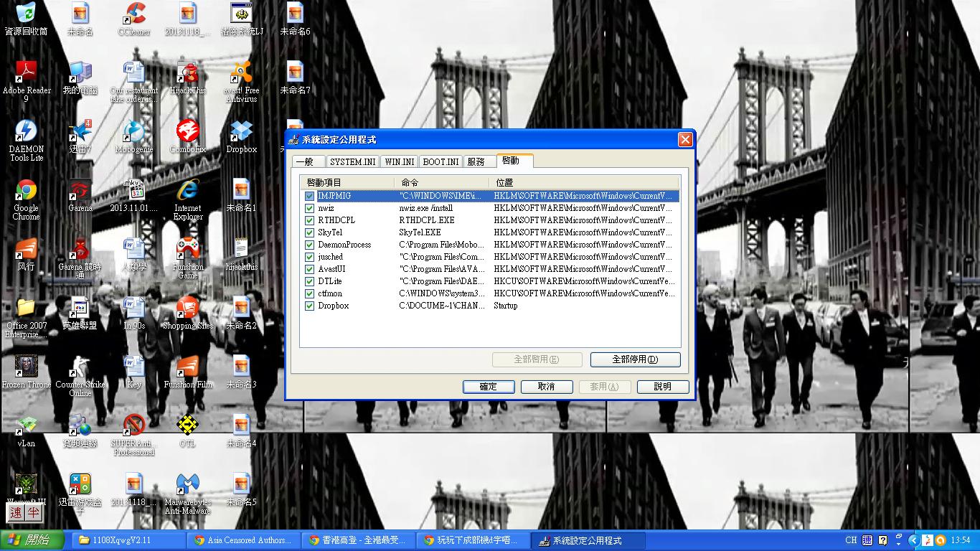This screenshot has height=551, width=980.
Task: Uncheck the AvastUI startup entry
Action: 310,269
